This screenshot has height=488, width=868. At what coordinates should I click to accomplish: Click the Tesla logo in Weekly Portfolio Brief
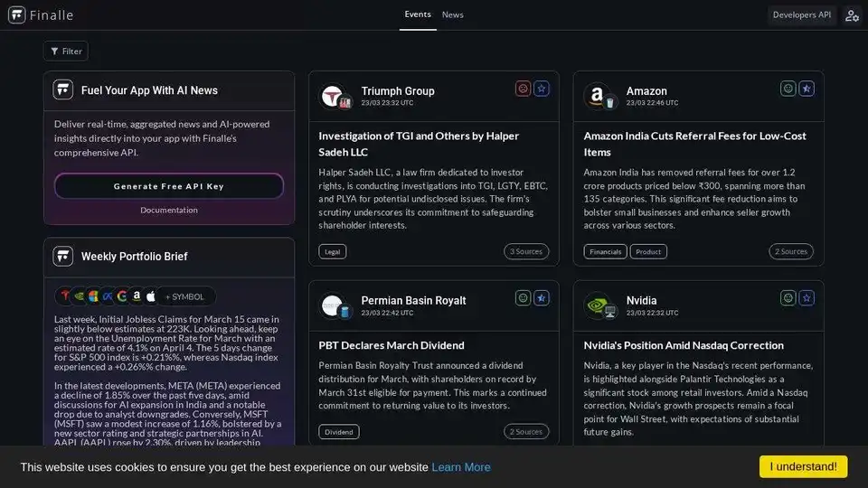[65, 296]
